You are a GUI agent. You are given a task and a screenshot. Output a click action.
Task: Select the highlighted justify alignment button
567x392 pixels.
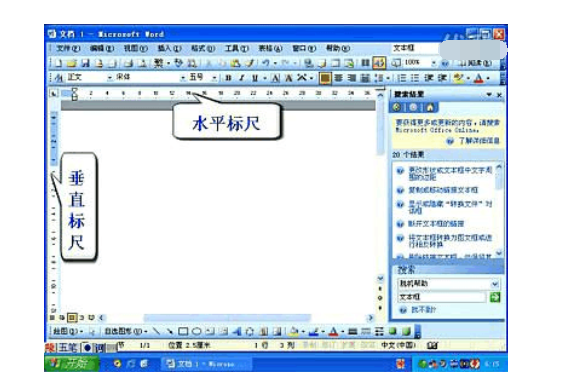coord(325,78)
